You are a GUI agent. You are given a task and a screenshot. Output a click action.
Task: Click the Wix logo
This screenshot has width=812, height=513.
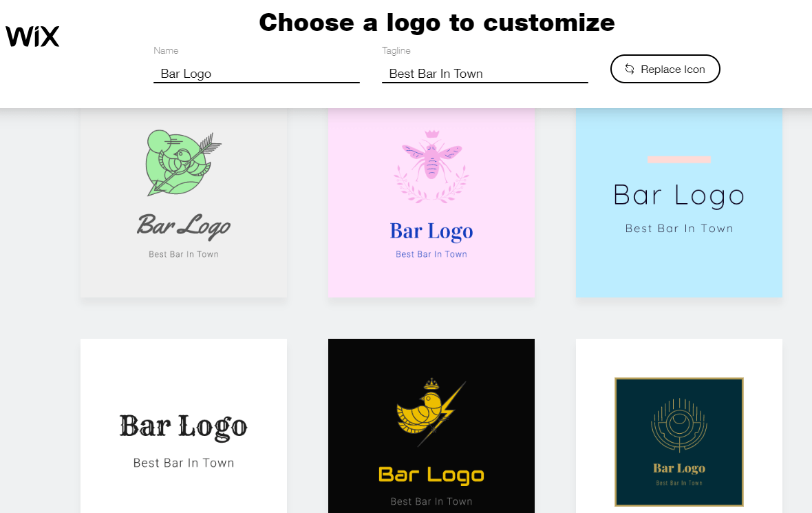click(x=32, y=36)
